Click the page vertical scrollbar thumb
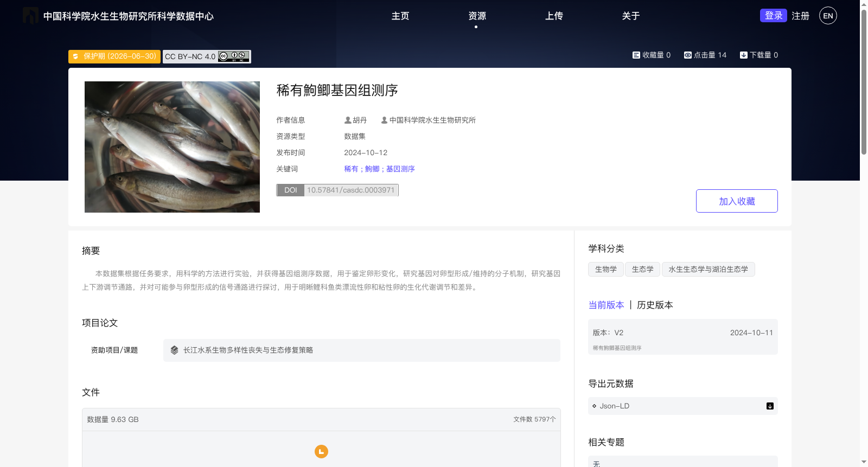868x467 pixels. point(864,81)
